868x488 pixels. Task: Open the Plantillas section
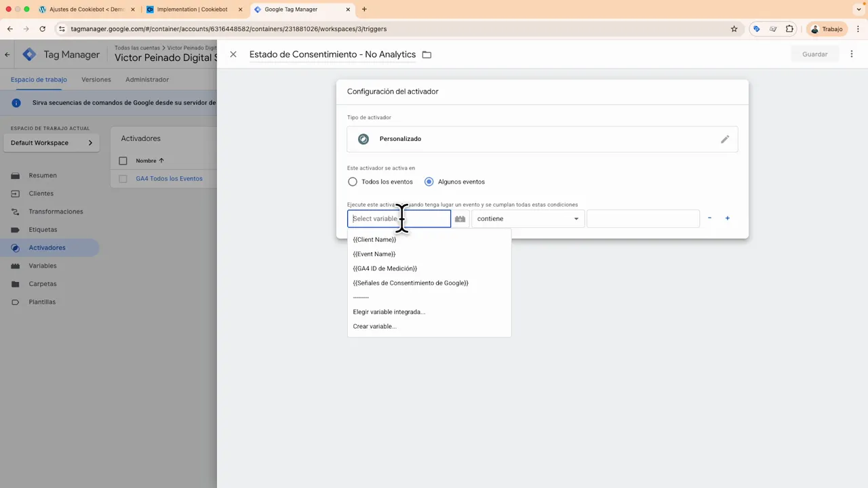point(42,302)
